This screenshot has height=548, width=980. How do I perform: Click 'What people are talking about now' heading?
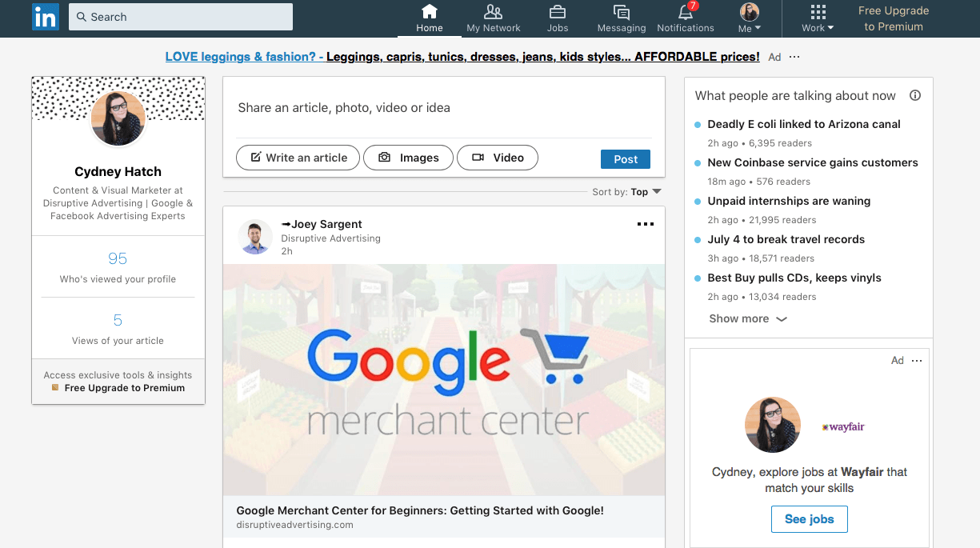[795, 95]
